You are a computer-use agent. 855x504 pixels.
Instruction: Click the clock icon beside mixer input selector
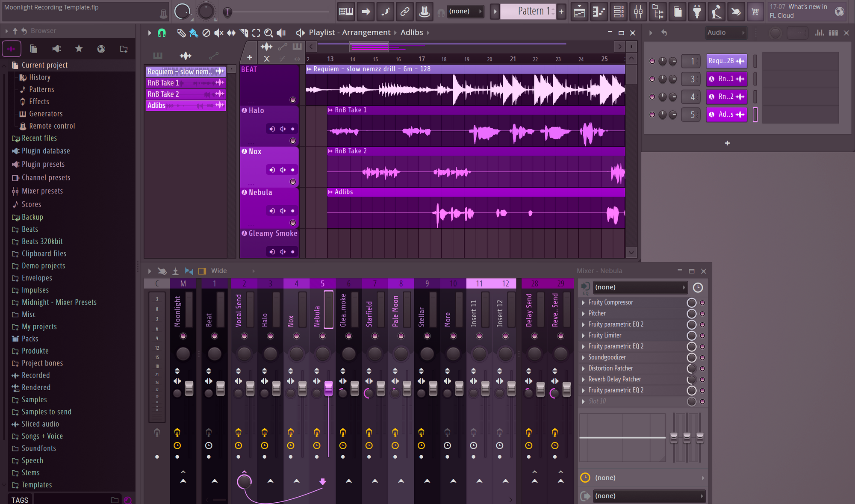(698, 288)
